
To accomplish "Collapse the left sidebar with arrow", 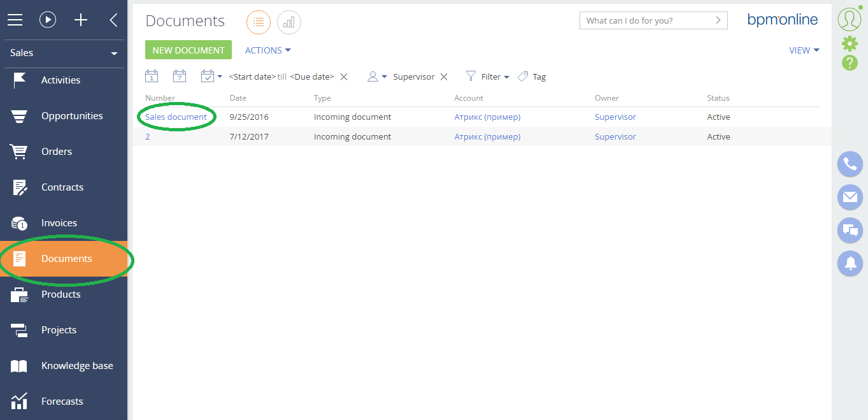I will [113, 20].
